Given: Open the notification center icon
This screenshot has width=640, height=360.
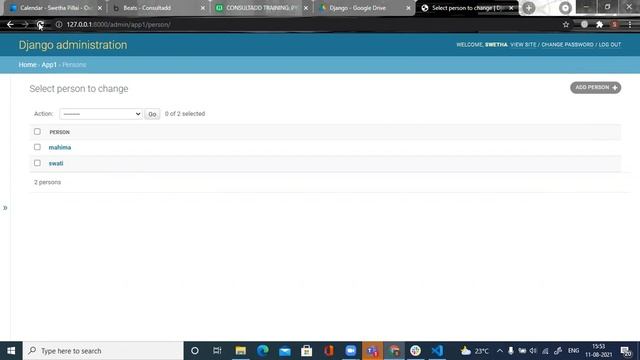Looking at the screenshot, I should [x=626, y=351].
